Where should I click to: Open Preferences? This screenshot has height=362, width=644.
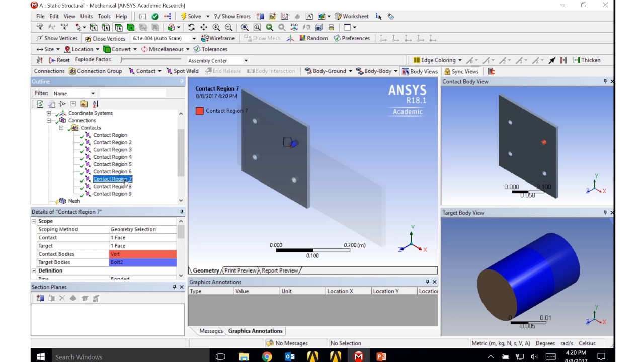(x=352, y=38)
